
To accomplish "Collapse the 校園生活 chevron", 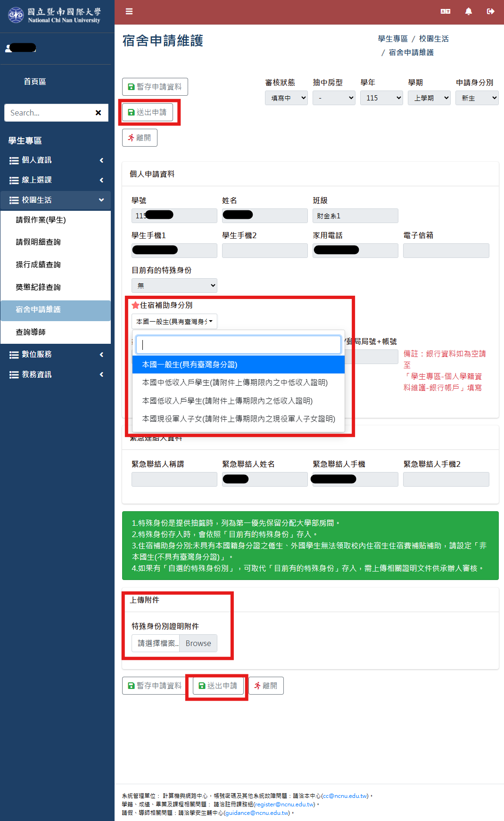I will tap(101, 200).
